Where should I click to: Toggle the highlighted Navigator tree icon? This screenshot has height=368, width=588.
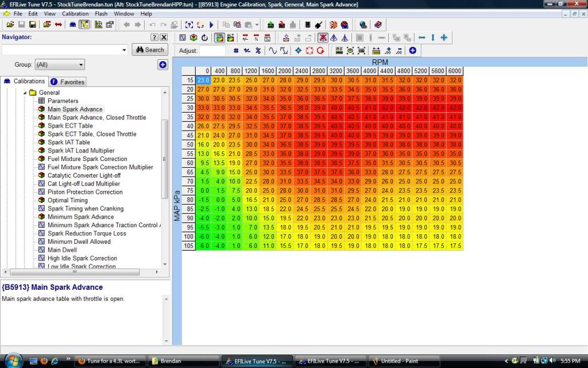(x=85, y=25)
